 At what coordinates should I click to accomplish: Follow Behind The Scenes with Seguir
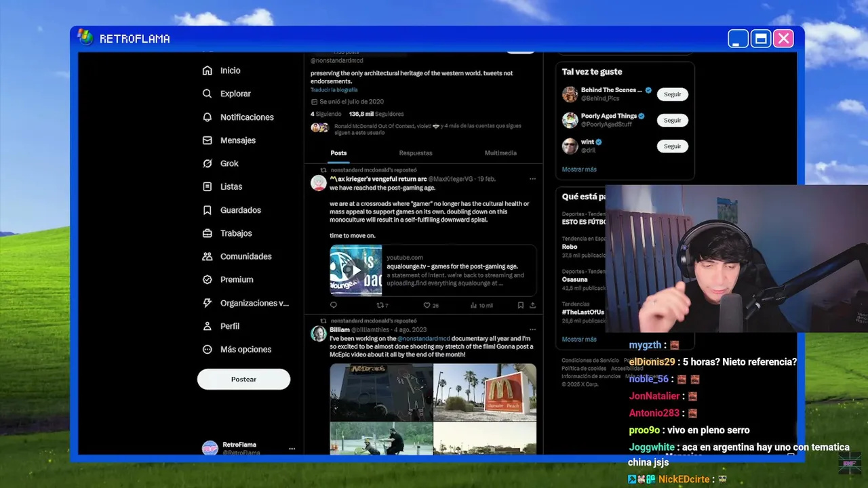click(672, 94)
